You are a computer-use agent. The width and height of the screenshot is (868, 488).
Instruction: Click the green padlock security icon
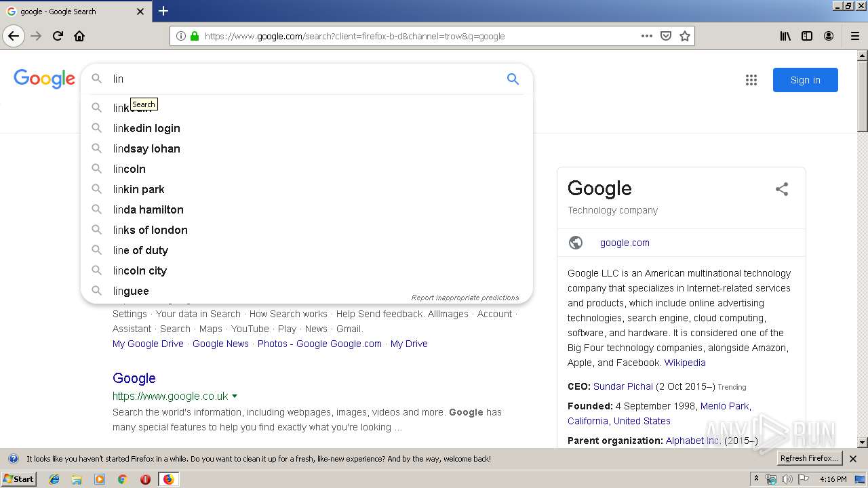195,36
